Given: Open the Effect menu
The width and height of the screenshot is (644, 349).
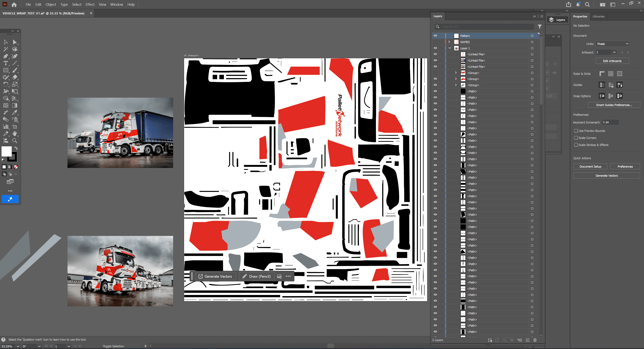Looking at the screenshot, I should click(90, 5).
